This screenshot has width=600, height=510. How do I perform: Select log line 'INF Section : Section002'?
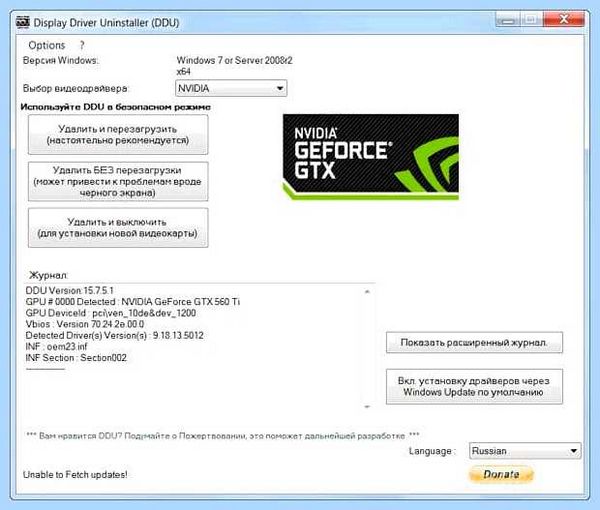[x=76, y=358]
